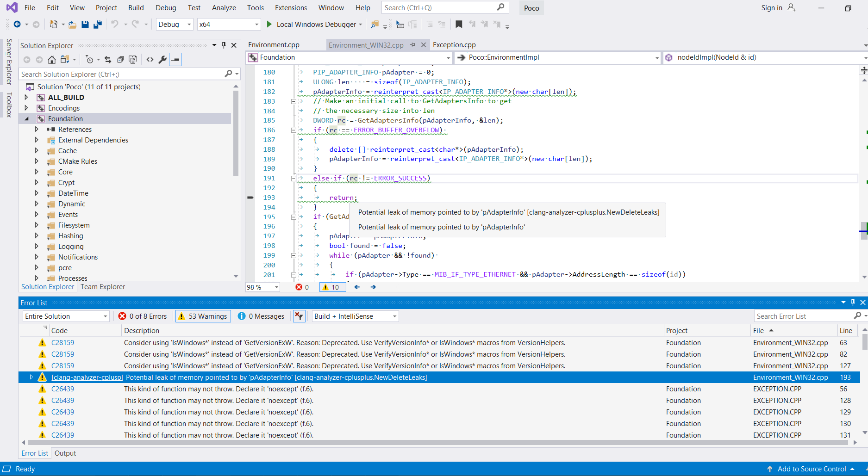Image resolution: width=868 pixels, height=476 pixels.
Task: Open the C28159 code link at line 63
Action: coord(62,343)
